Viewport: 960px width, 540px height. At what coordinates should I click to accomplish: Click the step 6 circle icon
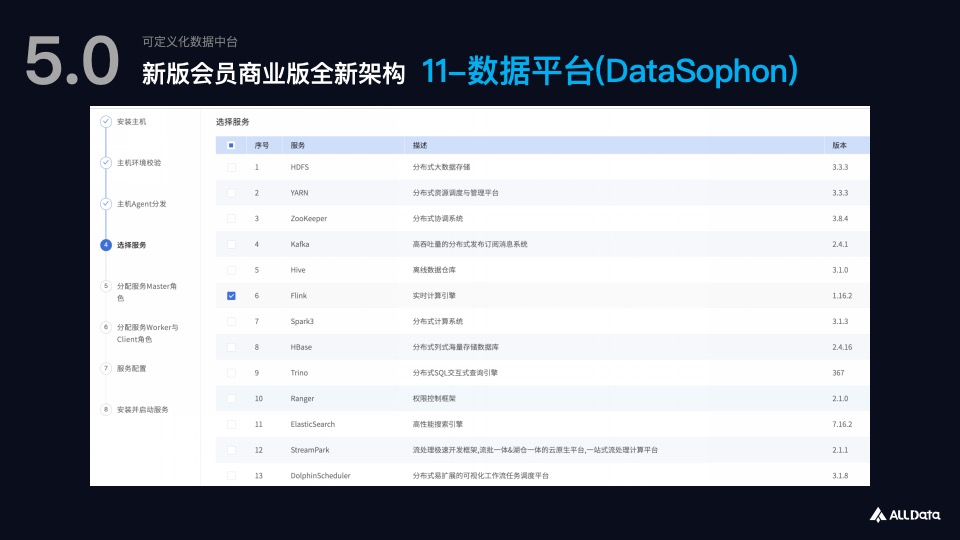tap(106, 327)
